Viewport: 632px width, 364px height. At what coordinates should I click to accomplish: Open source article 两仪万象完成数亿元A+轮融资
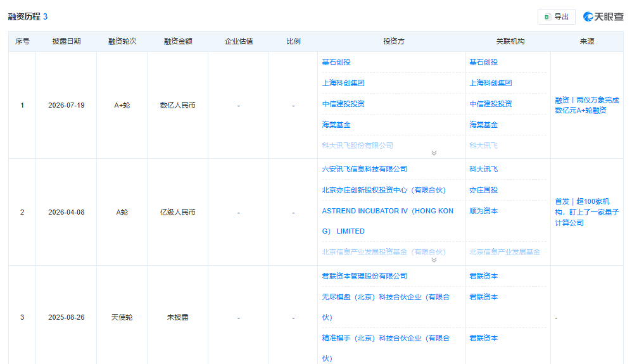coord(586,105)
